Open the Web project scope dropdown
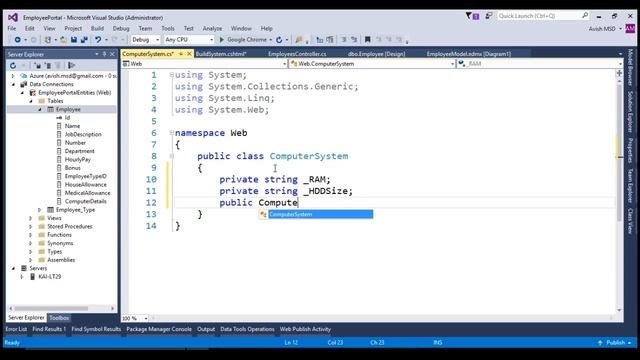The width and height of the screenshot is (640, 360). click(284, 64)
